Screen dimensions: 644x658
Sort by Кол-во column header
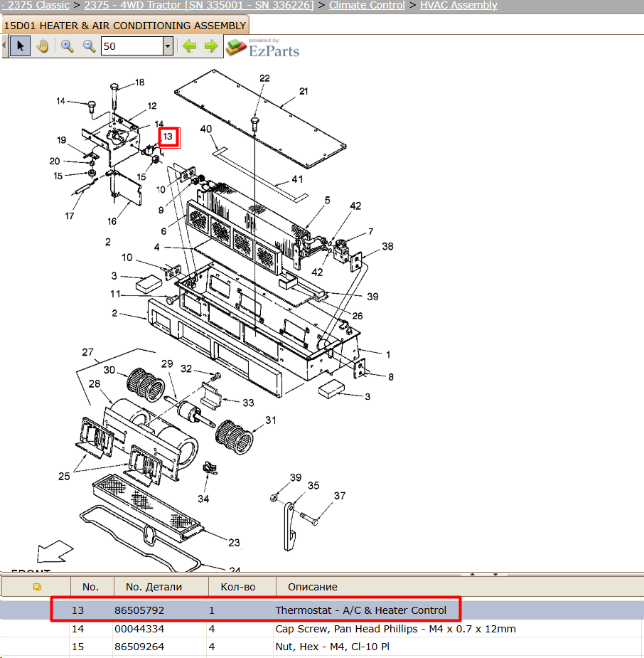pos(238,587)
